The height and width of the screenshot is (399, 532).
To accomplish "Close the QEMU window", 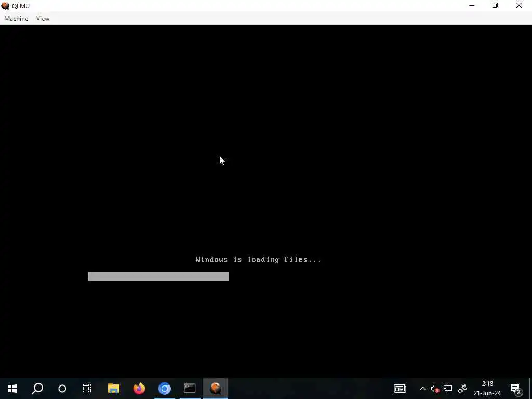I will pyautogui.click(x=519, y=6).
